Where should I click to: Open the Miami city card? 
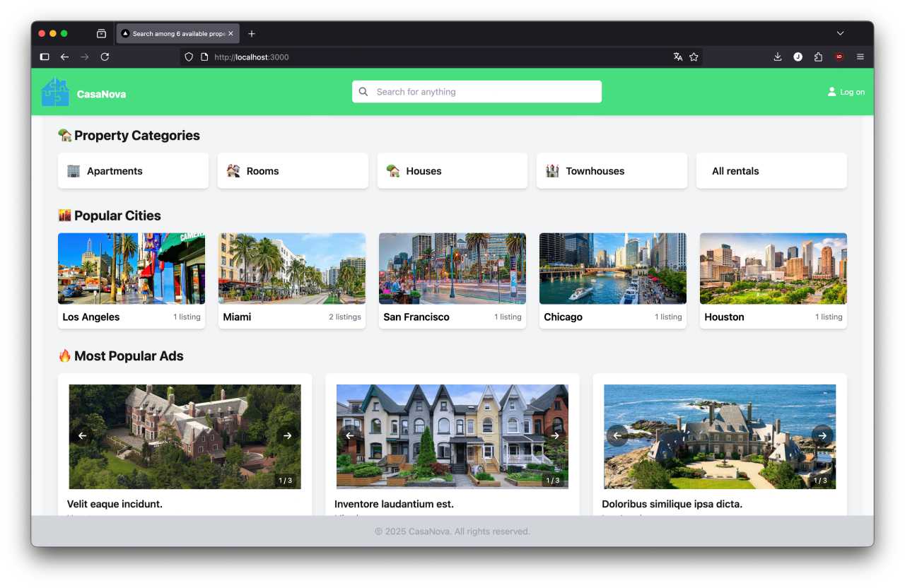coord(291,281)
